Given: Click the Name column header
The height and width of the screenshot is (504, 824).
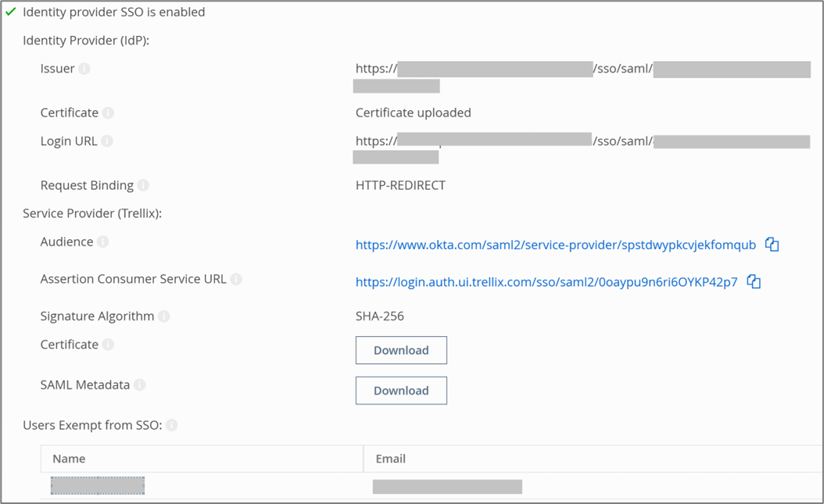Looking at the screenshot, I should pyautogui.click(x=69, y=459).
